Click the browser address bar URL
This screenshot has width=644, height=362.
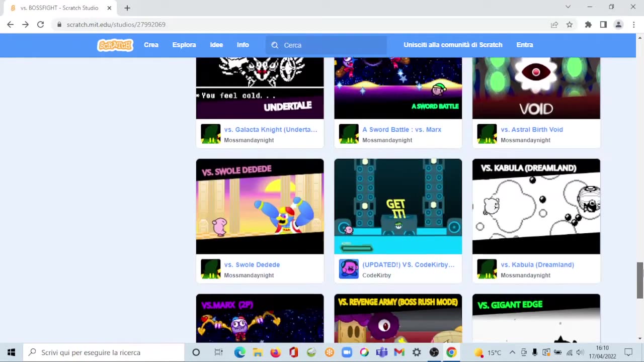pos(116,24)
